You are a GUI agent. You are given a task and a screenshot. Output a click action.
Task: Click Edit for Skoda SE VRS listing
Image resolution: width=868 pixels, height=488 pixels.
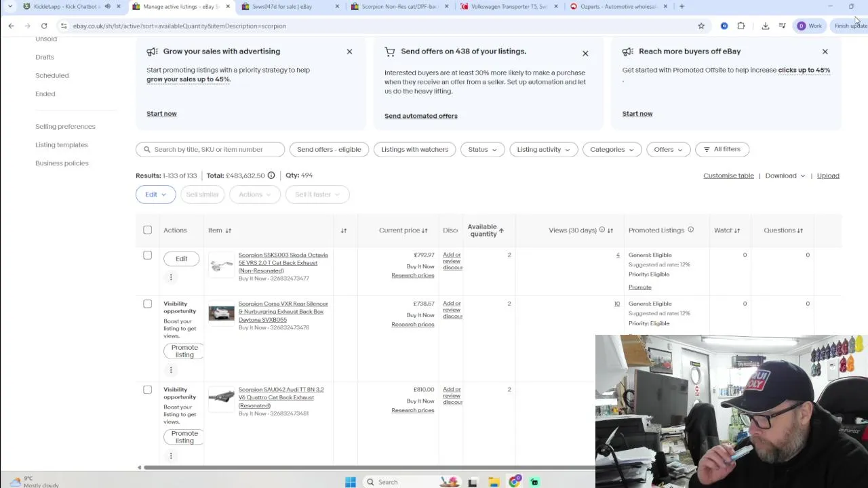tap(181, 259)
